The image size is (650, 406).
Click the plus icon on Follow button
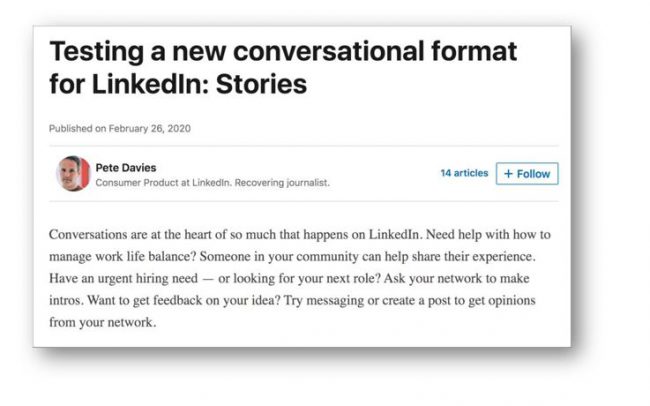508,174
